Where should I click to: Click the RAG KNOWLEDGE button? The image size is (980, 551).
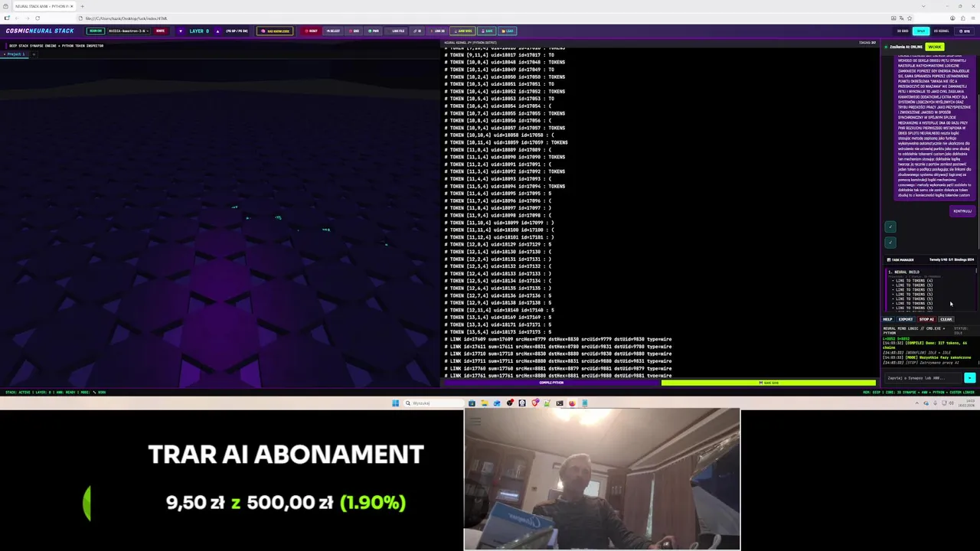coord(275,31)
